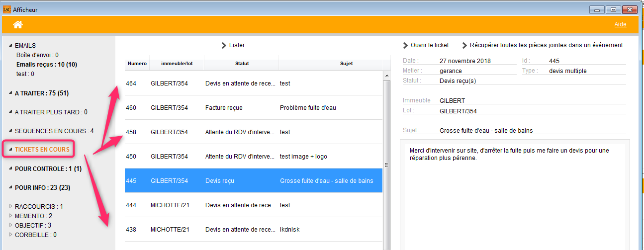Click Ouvrir le ticket
644x250 pixels.
[x=430, y=45]
